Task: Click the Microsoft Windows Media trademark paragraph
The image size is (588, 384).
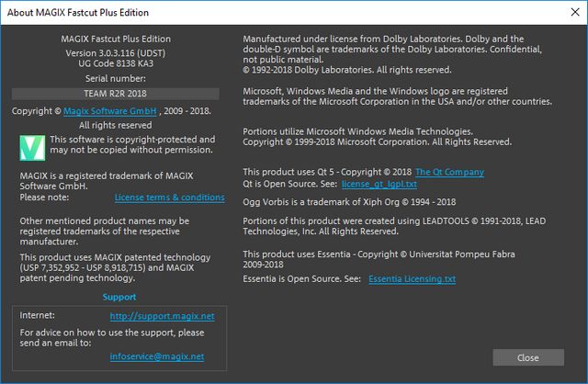Action: 395,96
